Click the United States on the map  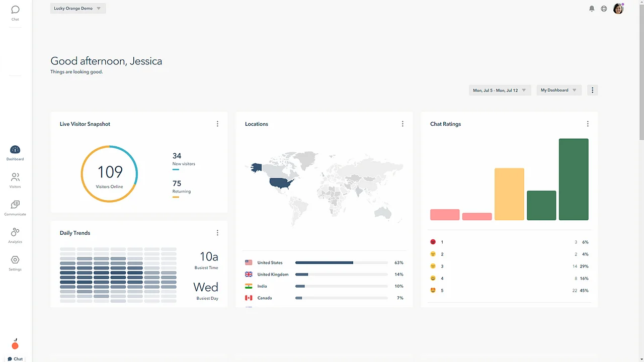point(281,183)
